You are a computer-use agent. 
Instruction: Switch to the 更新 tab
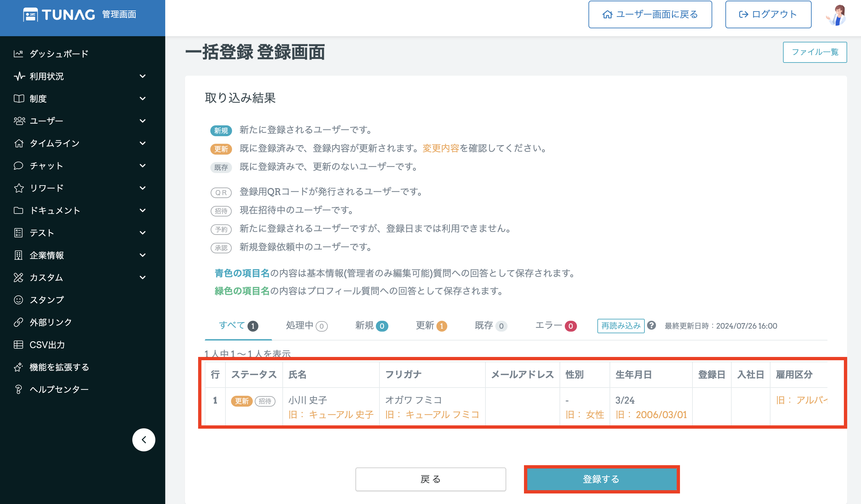(x=431, y=326)
